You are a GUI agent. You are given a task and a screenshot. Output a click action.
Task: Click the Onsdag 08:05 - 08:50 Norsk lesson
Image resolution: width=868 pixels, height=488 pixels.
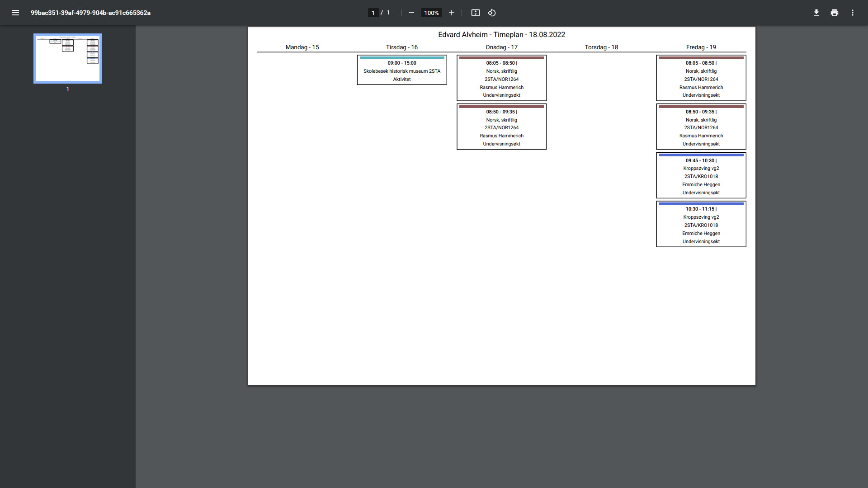pyautogui.click(x=501, y=79)
